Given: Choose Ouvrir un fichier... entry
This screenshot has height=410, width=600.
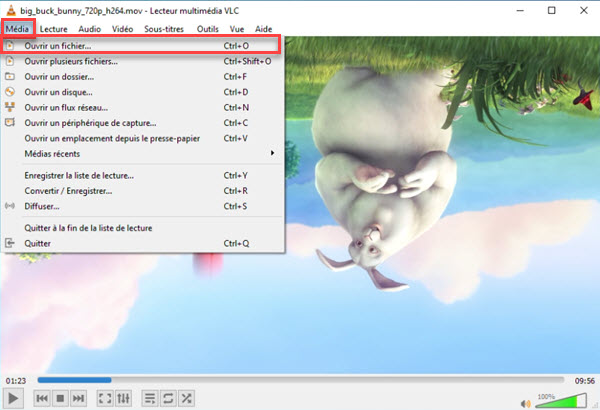Looking at the screenshot, I should (142, 46).
